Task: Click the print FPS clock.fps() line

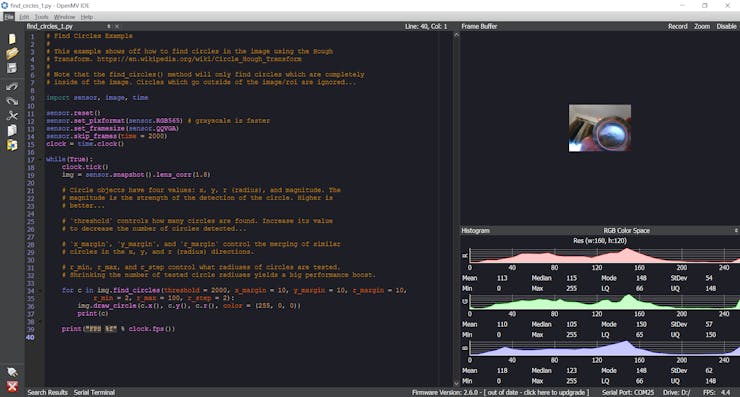Action: coord(118,329)
